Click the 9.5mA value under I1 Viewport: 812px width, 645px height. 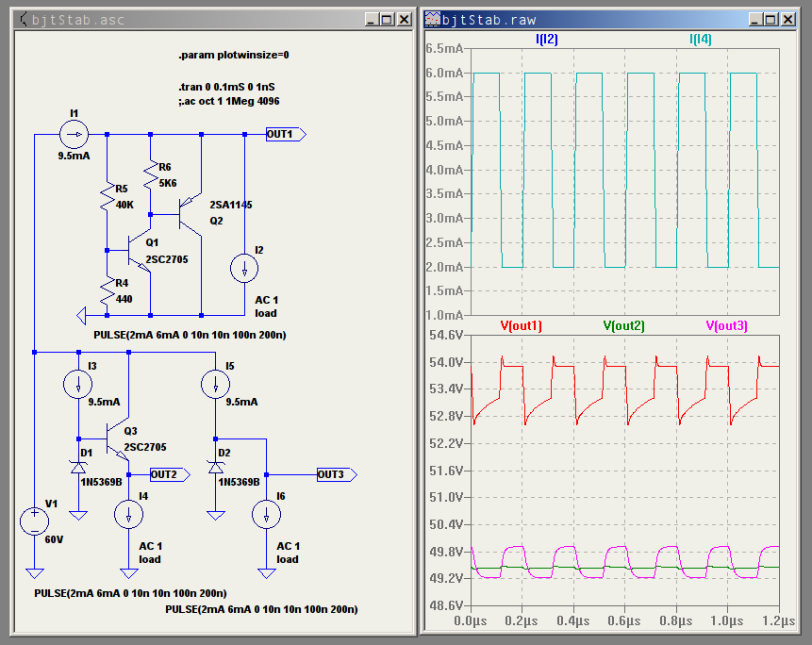[x=75, y=156]
